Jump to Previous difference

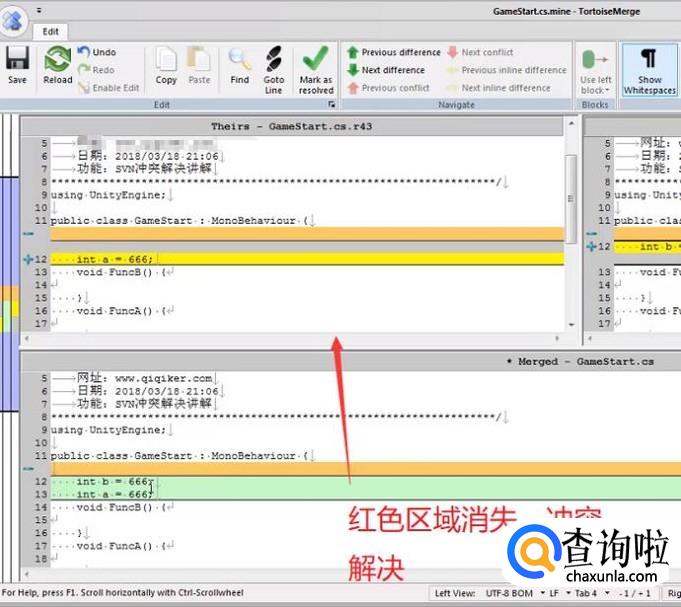(393, 52)
